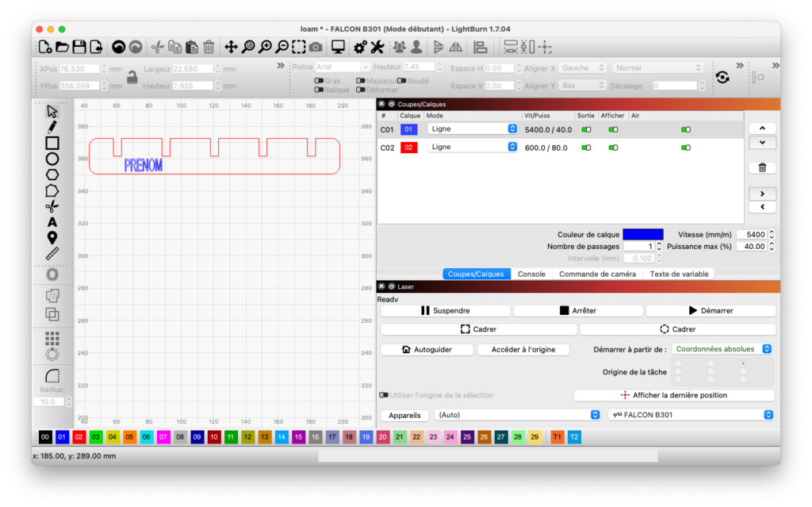Viewport: 812px width, 507px height.
Task: Select the ellipse drawing tool
Action: [x=52, y=159]
